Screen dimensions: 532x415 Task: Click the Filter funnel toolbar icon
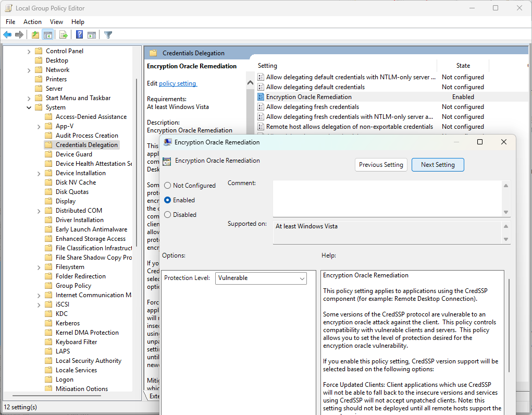[x=108, y=34]
